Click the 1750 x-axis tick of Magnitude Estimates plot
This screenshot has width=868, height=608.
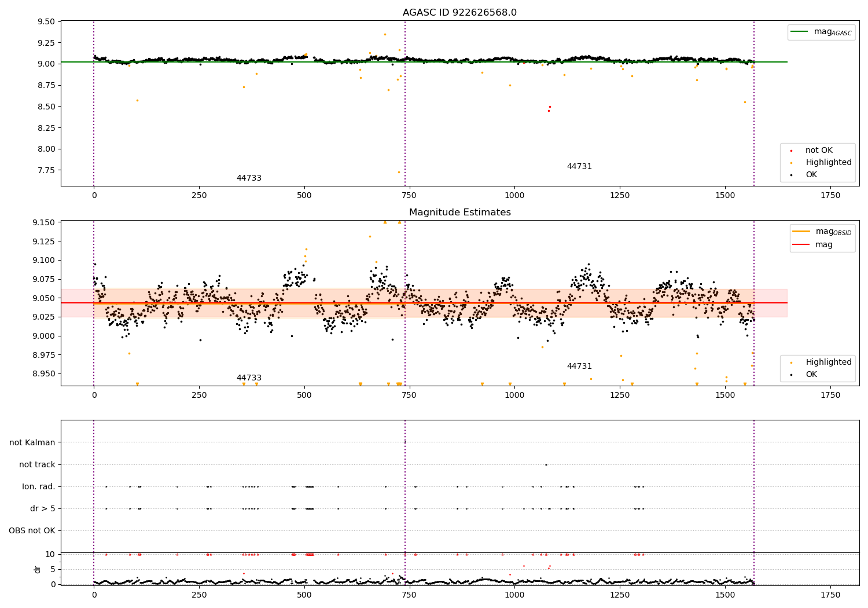click(x=830, y=395)
